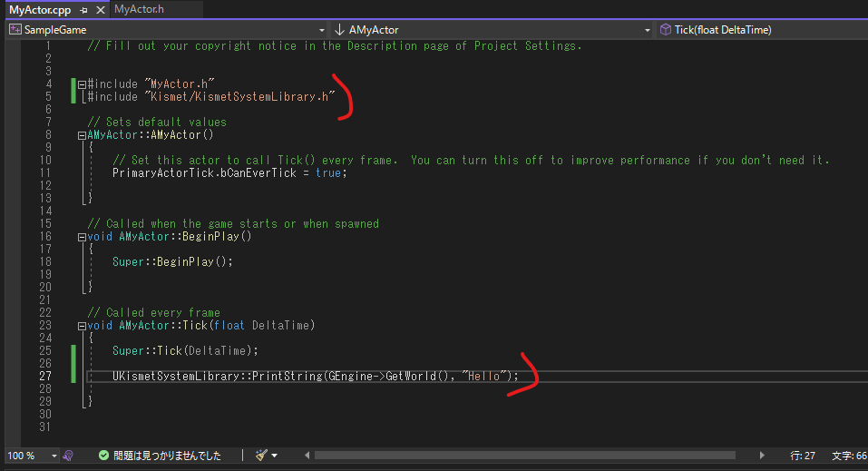868x471 pixels.
Task: Click the green no-issues checkmark icon
Action: coord(103,456)
